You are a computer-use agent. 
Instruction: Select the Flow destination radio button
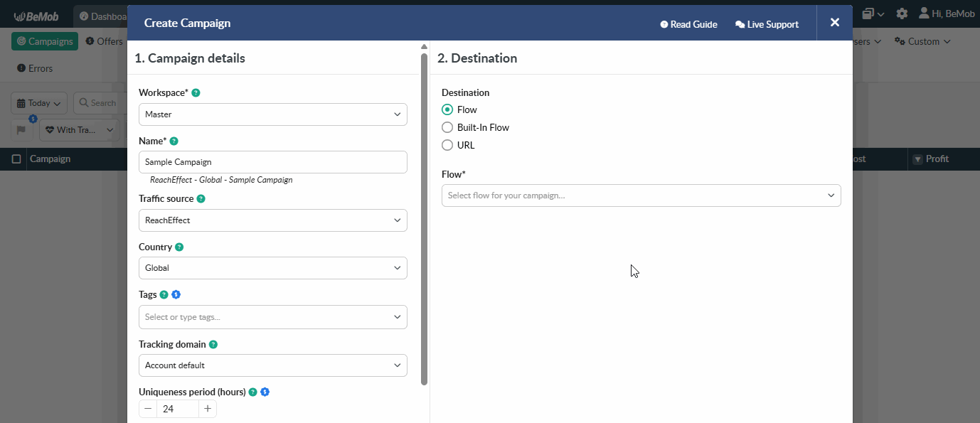[x=447, y=109]
